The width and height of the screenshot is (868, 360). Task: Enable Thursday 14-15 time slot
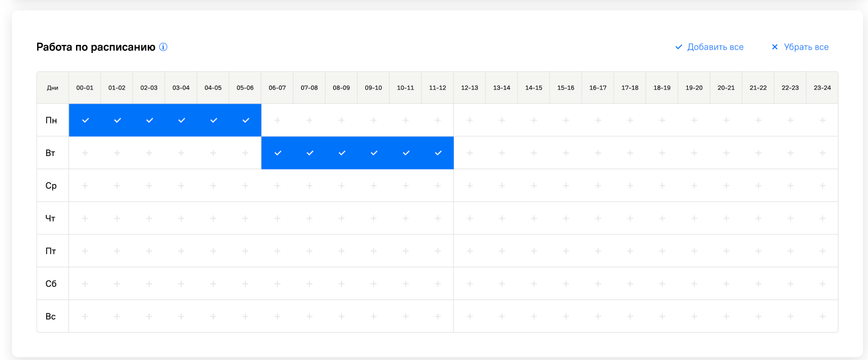click(534, 219)
